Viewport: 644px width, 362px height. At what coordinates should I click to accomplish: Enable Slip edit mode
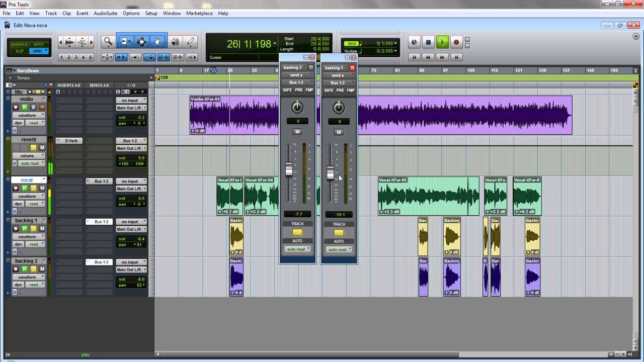20,51
